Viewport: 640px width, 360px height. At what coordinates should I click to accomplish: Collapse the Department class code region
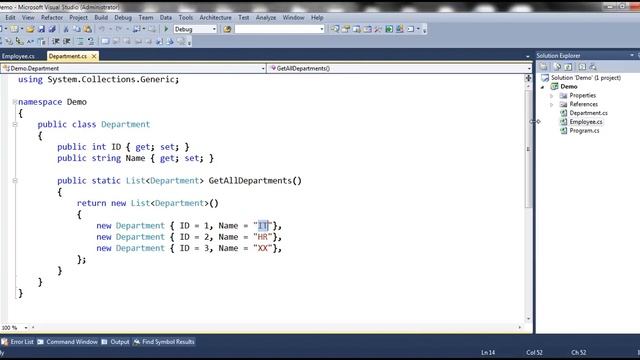click(x=15, y=124)
